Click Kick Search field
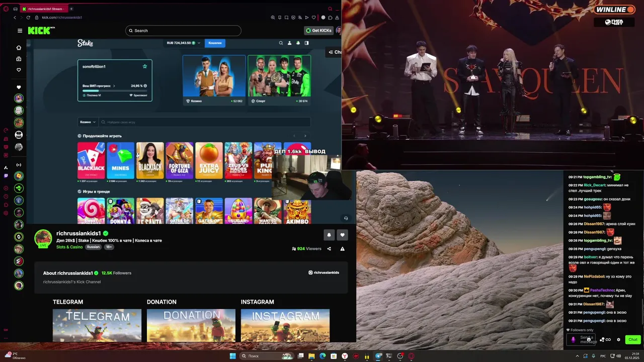Screen dimensions: 644x362 tap(183, 31)
